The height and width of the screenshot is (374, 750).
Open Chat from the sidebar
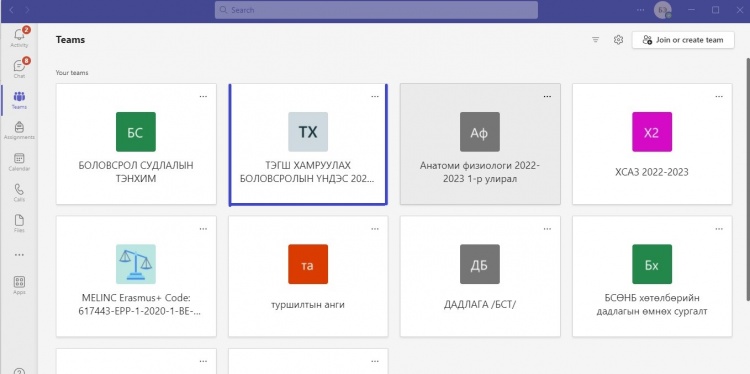pos(19,68)
